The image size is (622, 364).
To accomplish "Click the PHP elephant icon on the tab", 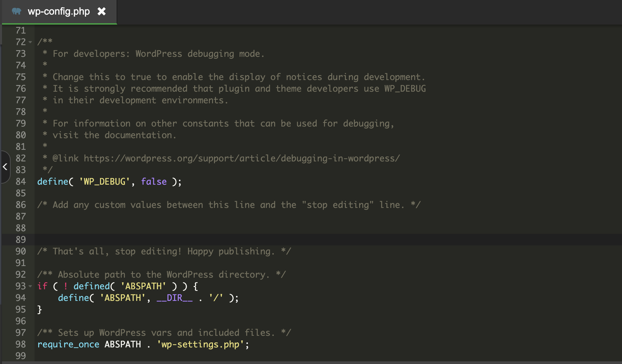I will click(16, 12).
